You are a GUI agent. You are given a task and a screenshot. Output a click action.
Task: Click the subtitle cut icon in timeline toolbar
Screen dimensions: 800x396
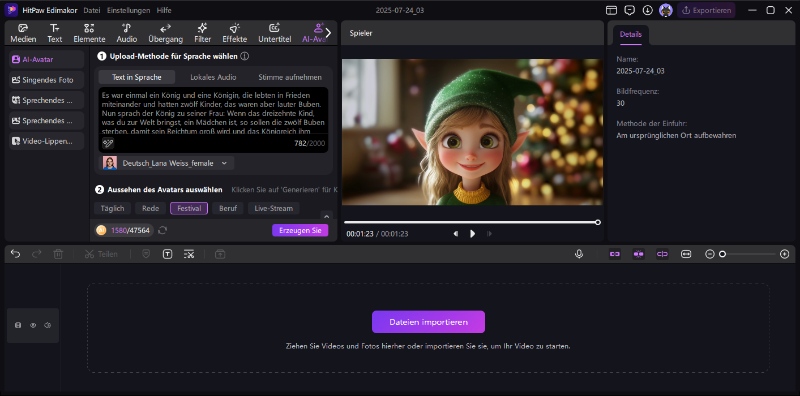coord(189,254)
